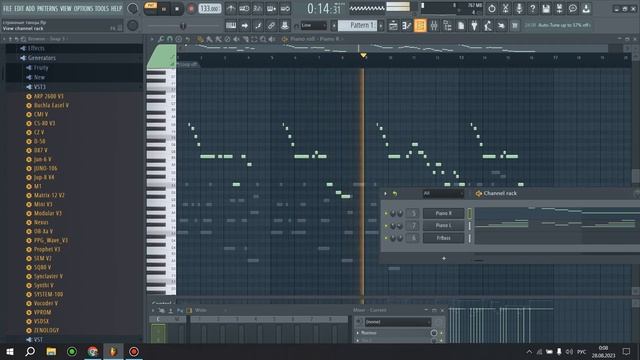The image size is (640, 360).
Task: Click the Piano R mixer track number 5
Action: pyautogui.click(x=413, y=213)
